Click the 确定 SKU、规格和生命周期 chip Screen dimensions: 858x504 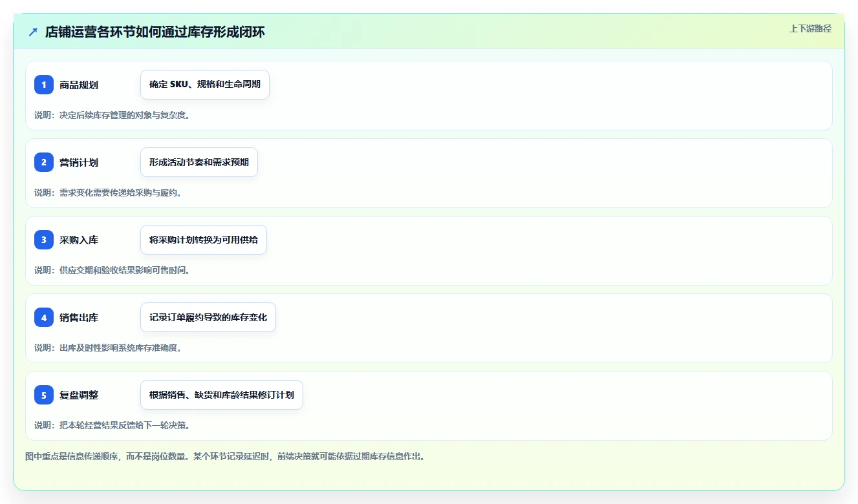click(205, 85)
